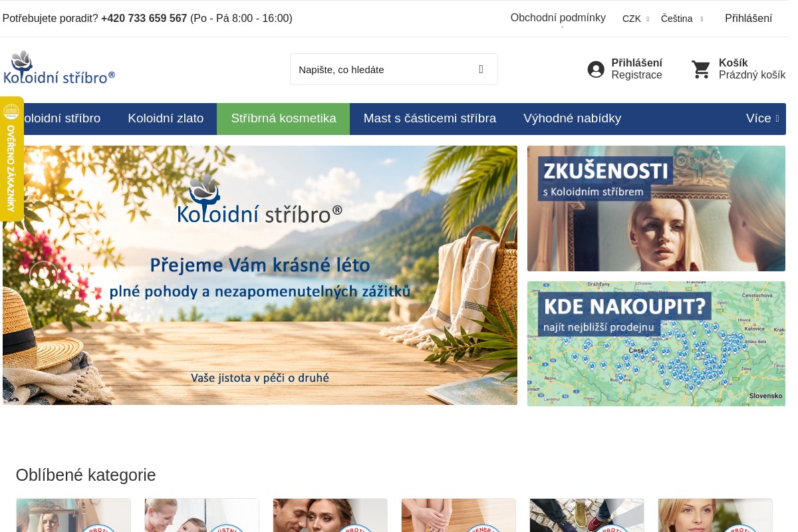Click the Oblíbené kategorie heading
This screenshot has height=532, width=798.
86,475
